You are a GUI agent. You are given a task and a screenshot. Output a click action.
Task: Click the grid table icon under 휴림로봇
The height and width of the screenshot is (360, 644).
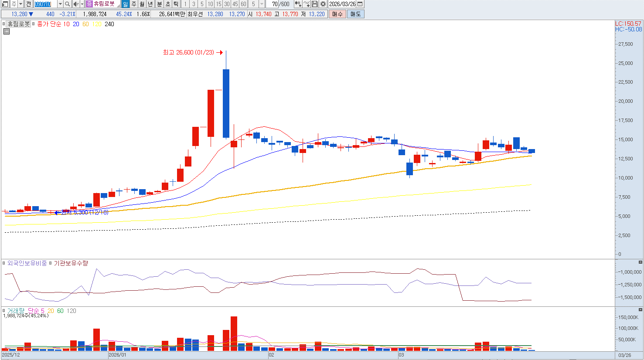pos(7,31)
